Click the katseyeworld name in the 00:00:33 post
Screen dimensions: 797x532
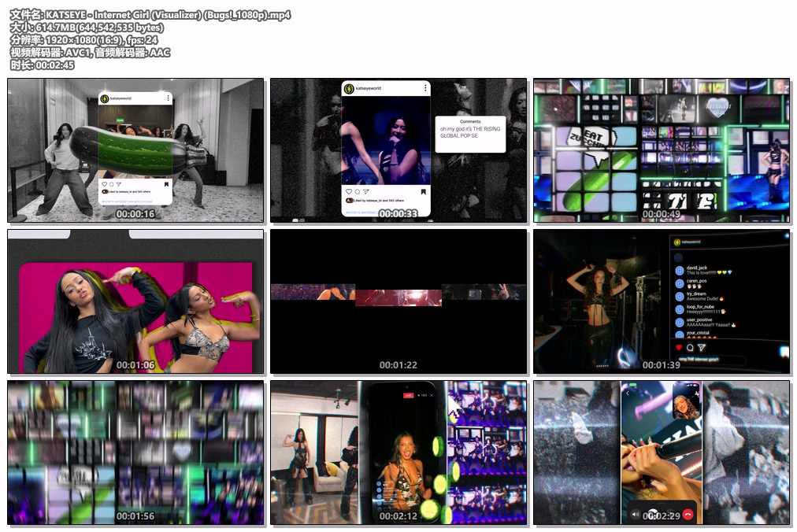coord(369,88)
